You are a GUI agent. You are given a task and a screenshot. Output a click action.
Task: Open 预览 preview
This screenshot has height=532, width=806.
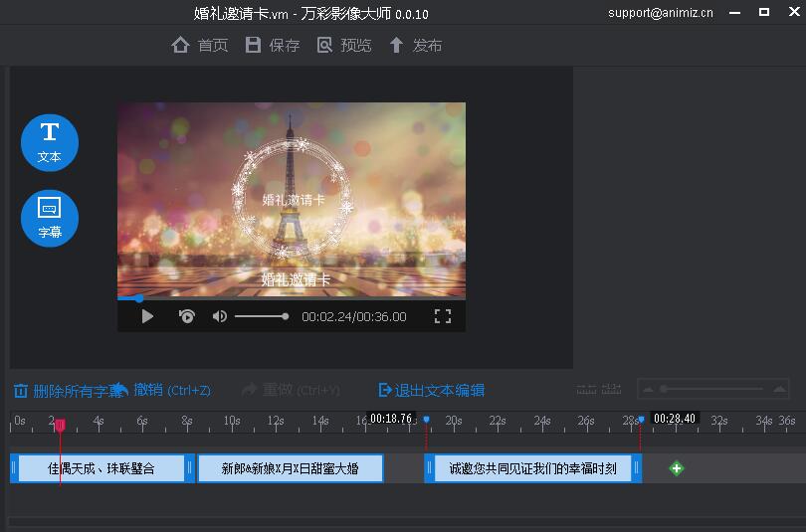tap(344, 46)
